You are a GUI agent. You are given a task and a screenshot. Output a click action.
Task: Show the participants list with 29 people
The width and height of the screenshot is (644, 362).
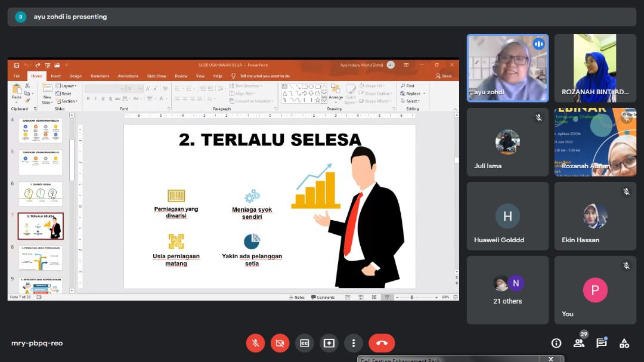tap(578, 343)
